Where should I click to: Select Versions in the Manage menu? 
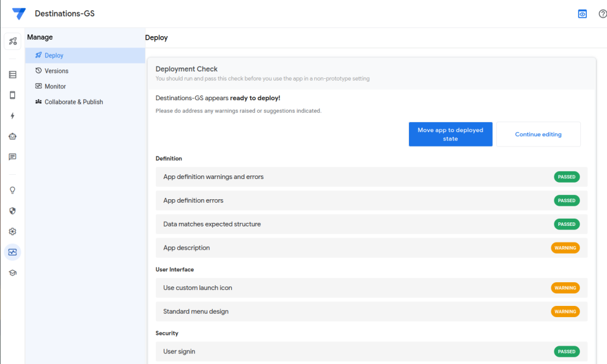click(x=85, y=71)
